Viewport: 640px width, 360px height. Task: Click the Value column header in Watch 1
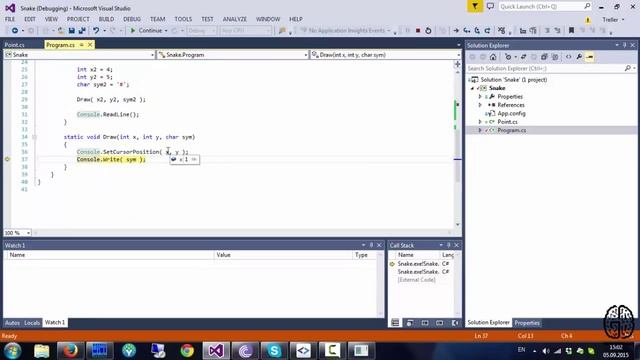(x=283, y=255)
